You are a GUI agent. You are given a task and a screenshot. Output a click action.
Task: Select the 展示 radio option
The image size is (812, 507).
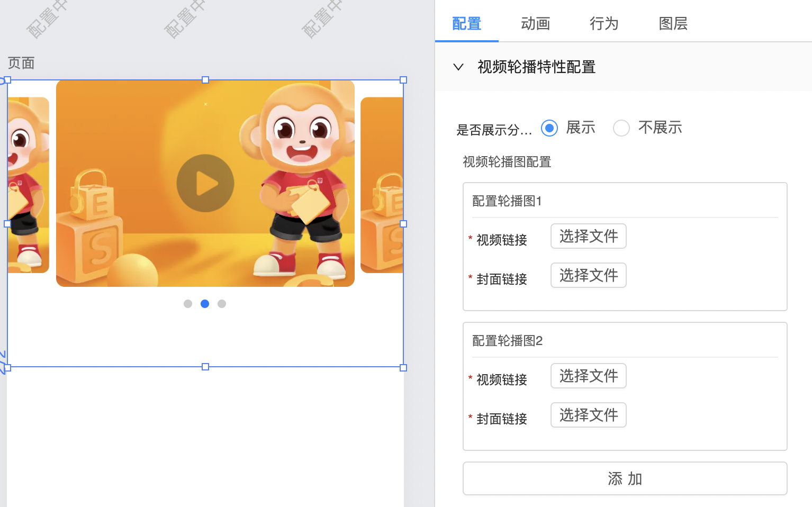(x=549, y=128)
